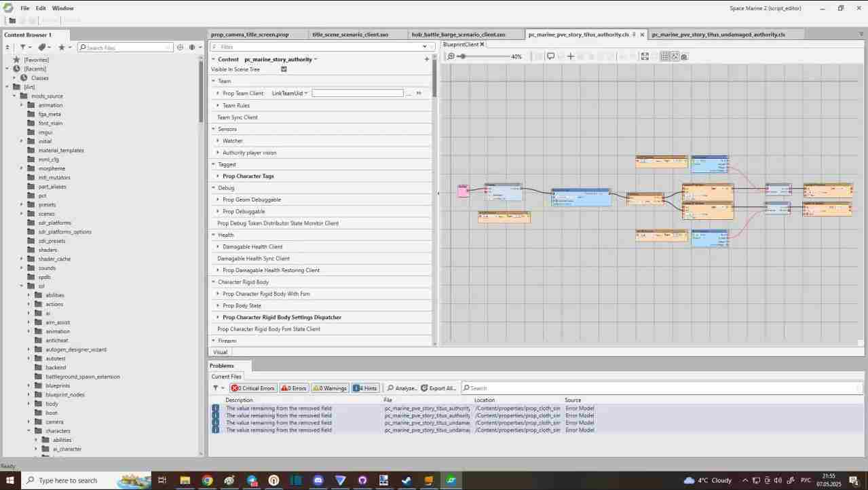Screen dimensions: 868x490
Task: Expand Prop Team Client row
Action: (x=218, y=93)
